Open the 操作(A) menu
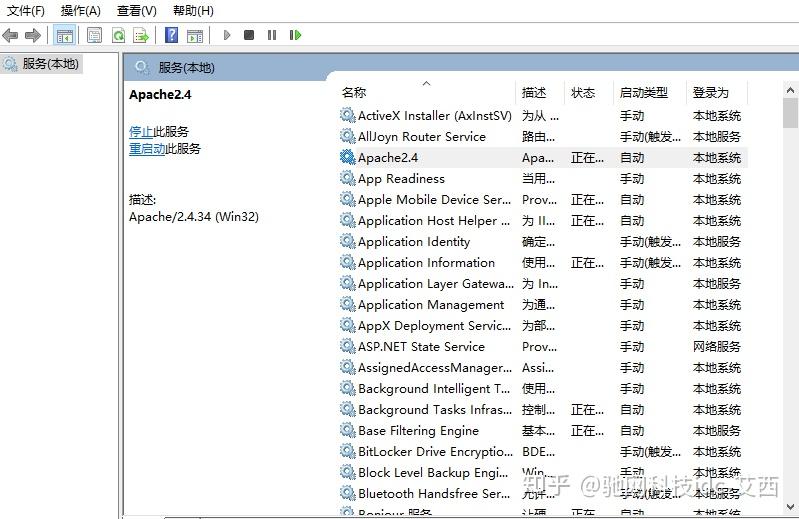799x519 pixels. point(81,11)
